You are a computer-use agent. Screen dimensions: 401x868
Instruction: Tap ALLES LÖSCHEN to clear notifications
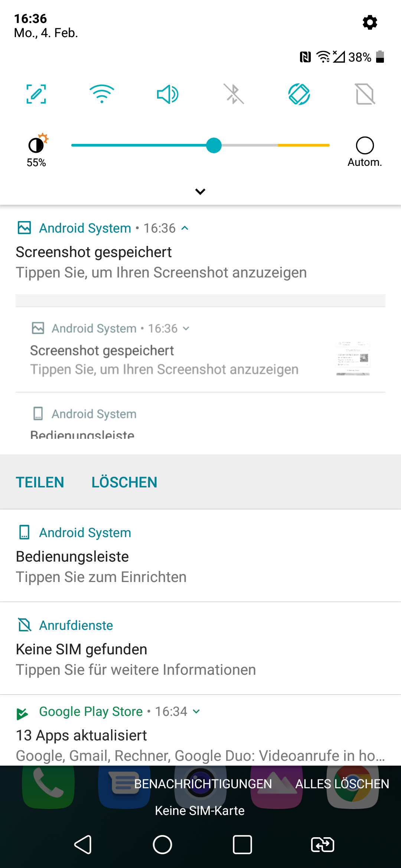tap(342, 784)
